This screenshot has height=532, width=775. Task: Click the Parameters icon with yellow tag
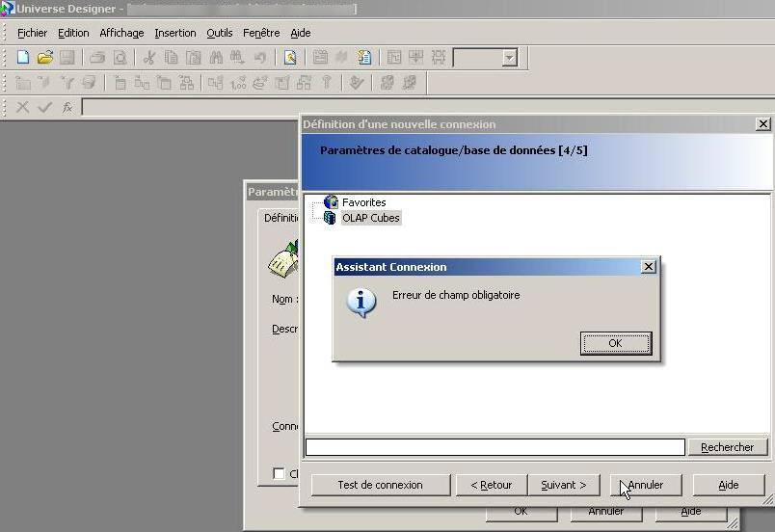[x=364, y=58]
